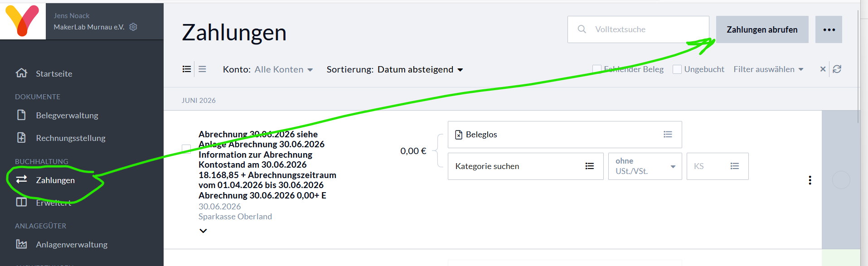Click the Zahlungen abrufen button
The width and height of the screenshot is (868, 266).
[762, 29]
